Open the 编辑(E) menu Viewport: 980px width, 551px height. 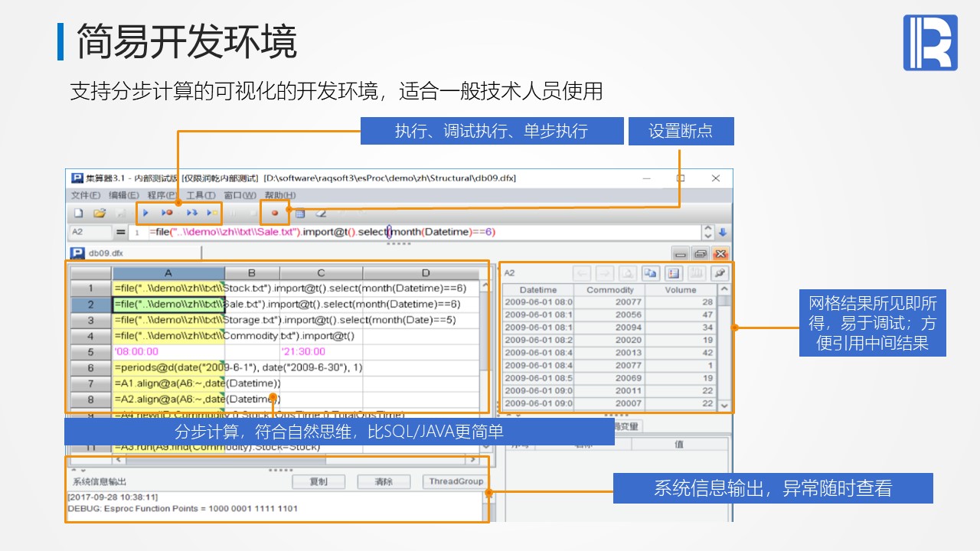(x=124, y=195)
